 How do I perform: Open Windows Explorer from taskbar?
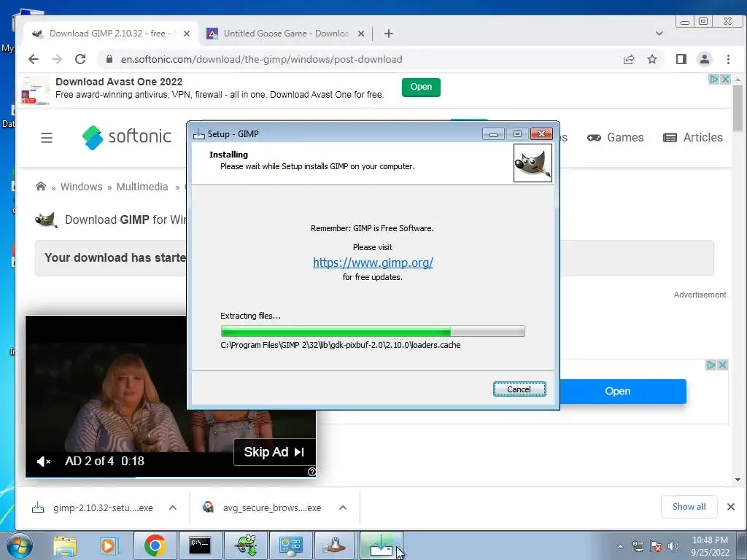pyautogui.click(x=65, y=545)
